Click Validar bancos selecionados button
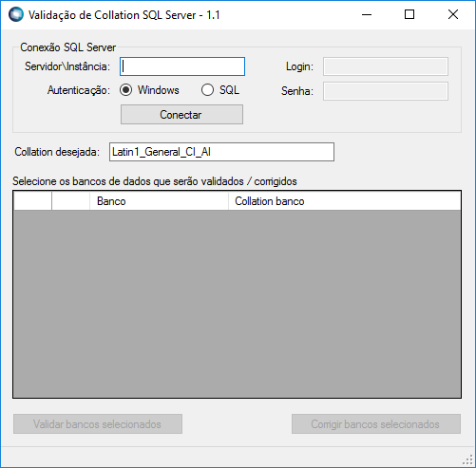Screen dimensions: 476x468 [x=98, y=424]
